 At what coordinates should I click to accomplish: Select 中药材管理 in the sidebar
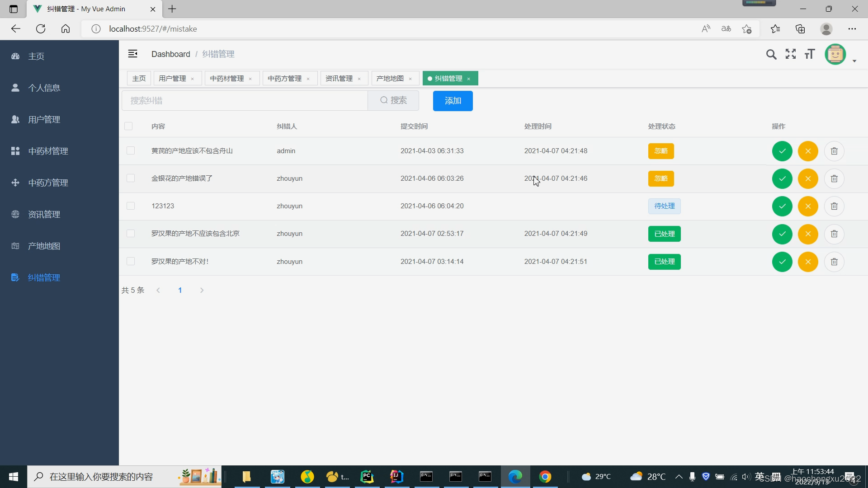click(48, 151)
